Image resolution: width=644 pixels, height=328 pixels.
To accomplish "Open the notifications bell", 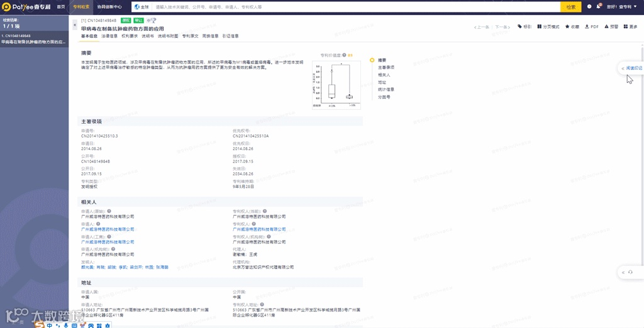I will 599,6.
